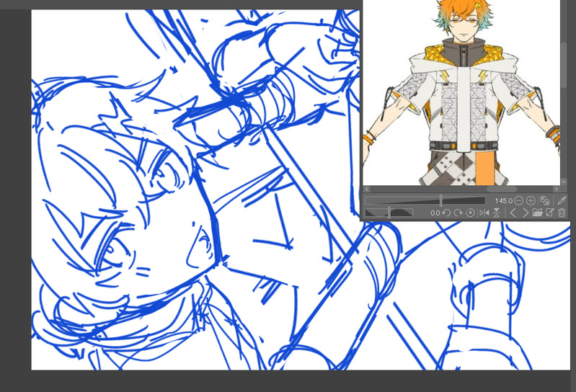576x392 pixels.
Task: Clear Sub View image with trash icon
Action: click(x=562, y=213)
